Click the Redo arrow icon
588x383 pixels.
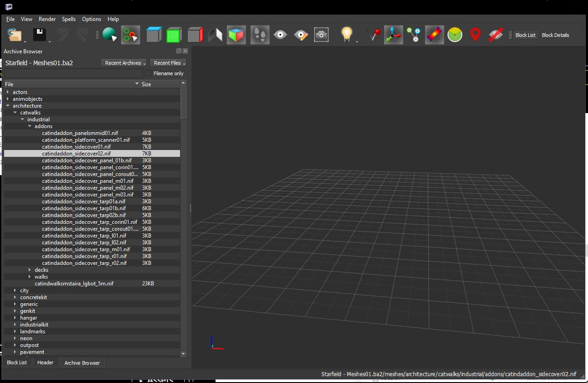[82, 35]
